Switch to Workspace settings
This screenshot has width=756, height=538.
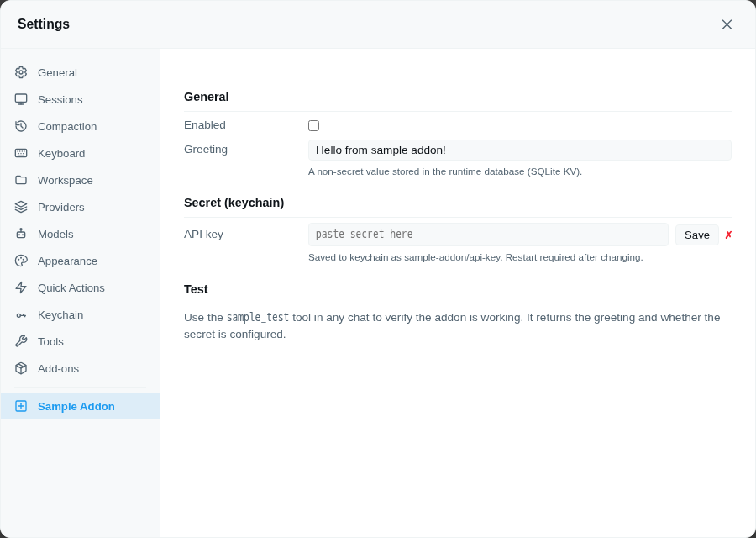pyautogui.click(x=80, y=180)
